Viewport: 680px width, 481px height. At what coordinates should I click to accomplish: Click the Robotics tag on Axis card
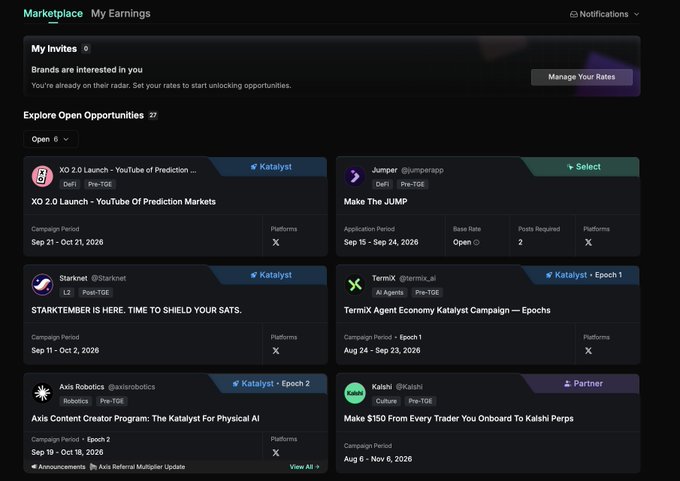pyautogui.click(x=75, y=401)
